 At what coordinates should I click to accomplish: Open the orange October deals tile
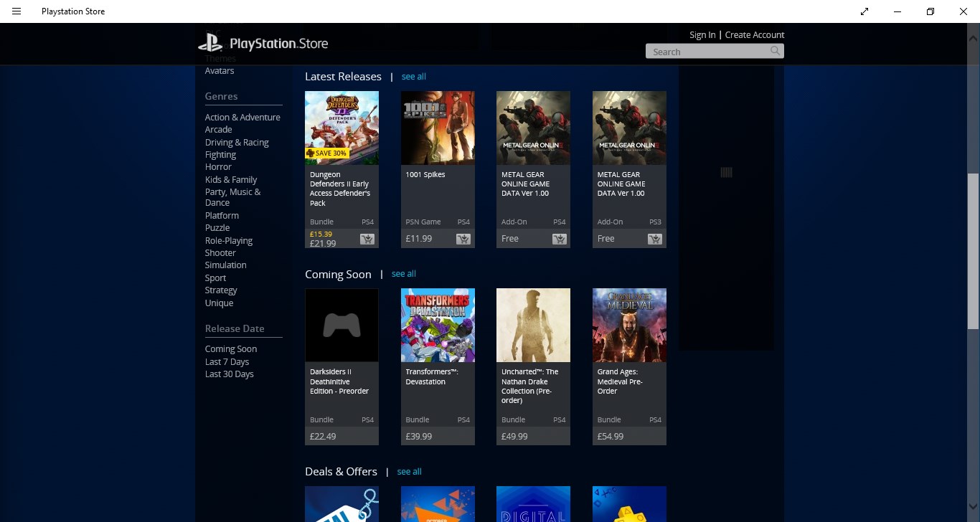438,504
